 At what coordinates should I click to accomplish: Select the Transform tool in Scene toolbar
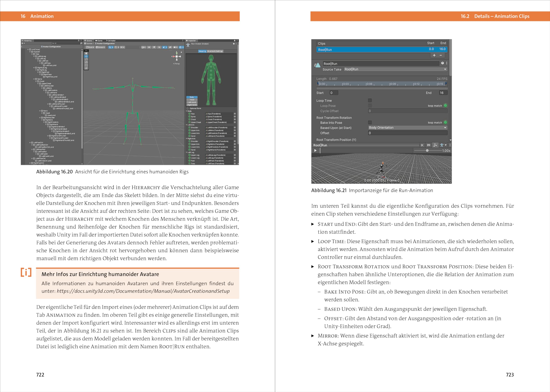point(86,68)
